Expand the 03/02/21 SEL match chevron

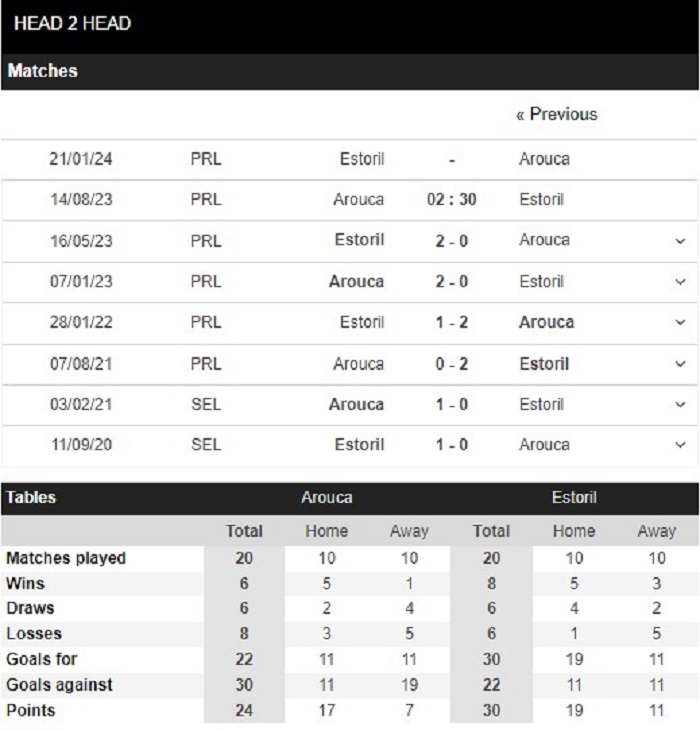pyautogui.click(x=680, y=404)
